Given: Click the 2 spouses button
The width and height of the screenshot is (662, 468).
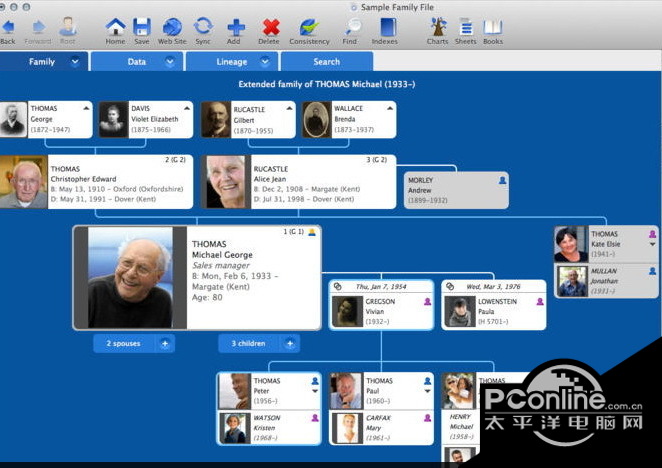Looking at the screenshot, I should tap(124, 343).
